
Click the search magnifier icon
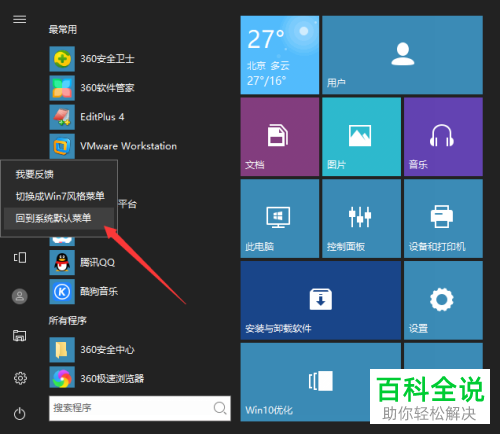(220, 408)
